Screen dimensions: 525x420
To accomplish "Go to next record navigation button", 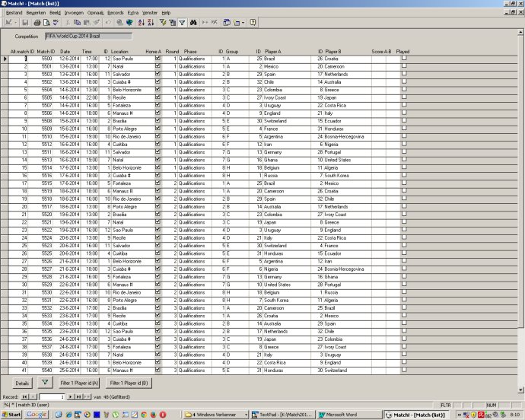I will [70, 397].
